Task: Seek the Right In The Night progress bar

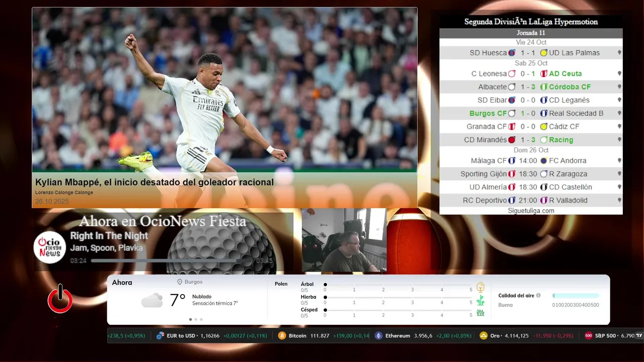Action: pos(171,261)
